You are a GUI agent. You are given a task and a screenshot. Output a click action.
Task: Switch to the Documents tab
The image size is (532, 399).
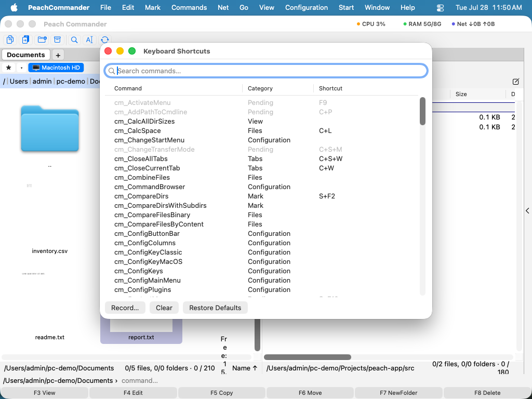(26, 55)
